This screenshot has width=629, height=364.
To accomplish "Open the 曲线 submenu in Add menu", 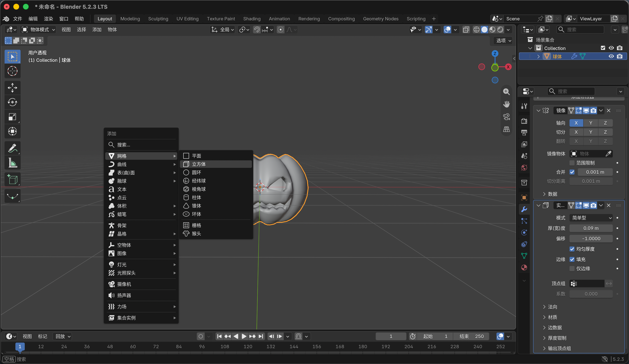I will (141, 165).
